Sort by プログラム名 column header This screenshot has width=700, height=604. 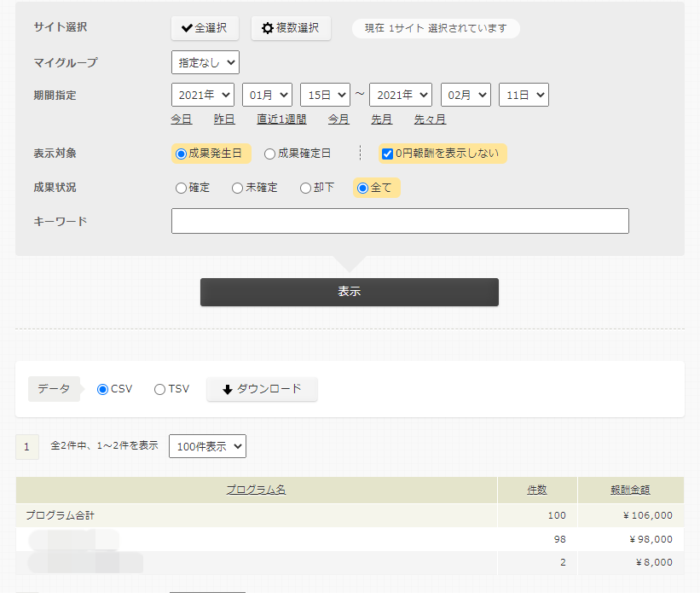256,490
